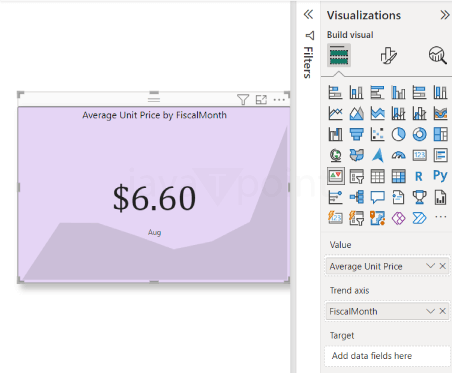The width and height of the screenshot is (452, 373).
Task: Select the scatter chart visual
Action: [x=377, y=134]
